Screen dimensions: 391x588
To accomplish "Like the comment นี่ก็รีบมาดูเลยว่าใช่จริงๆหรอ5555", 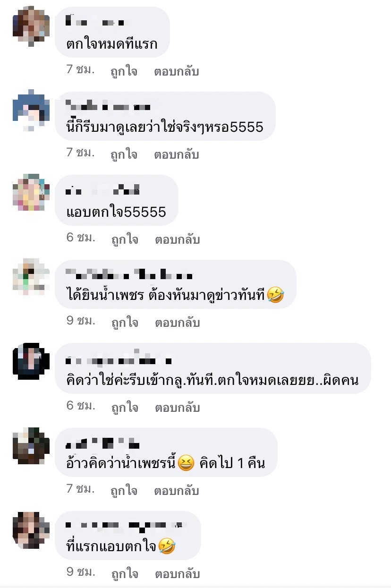I will click(124, 155).
